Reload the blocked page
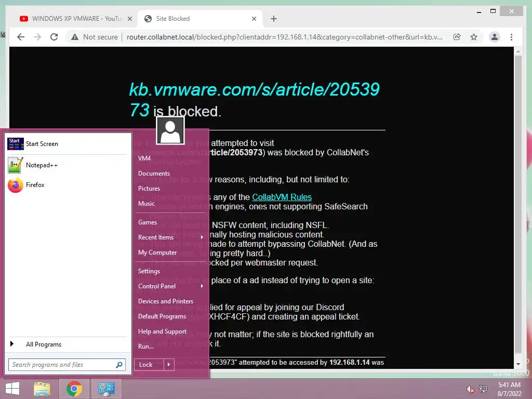The image size is (532, 399). point(54,37)
